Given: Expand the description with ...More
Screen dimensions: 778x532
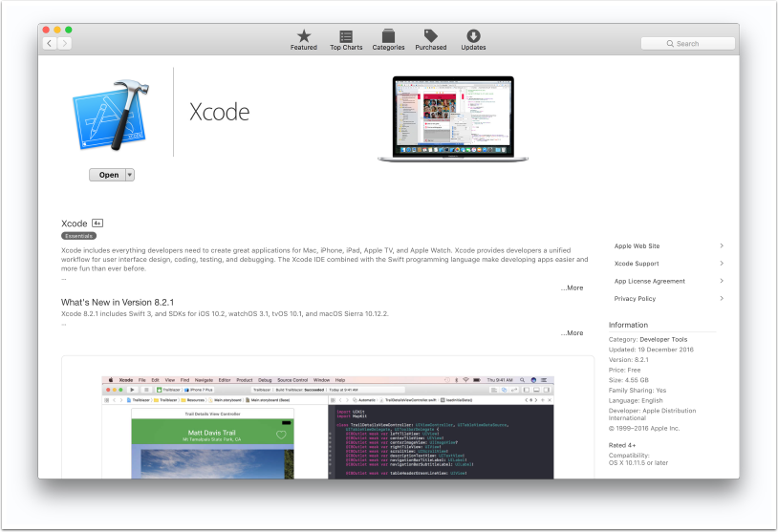Looking at the screenshot, I should [x=573, y=287].
